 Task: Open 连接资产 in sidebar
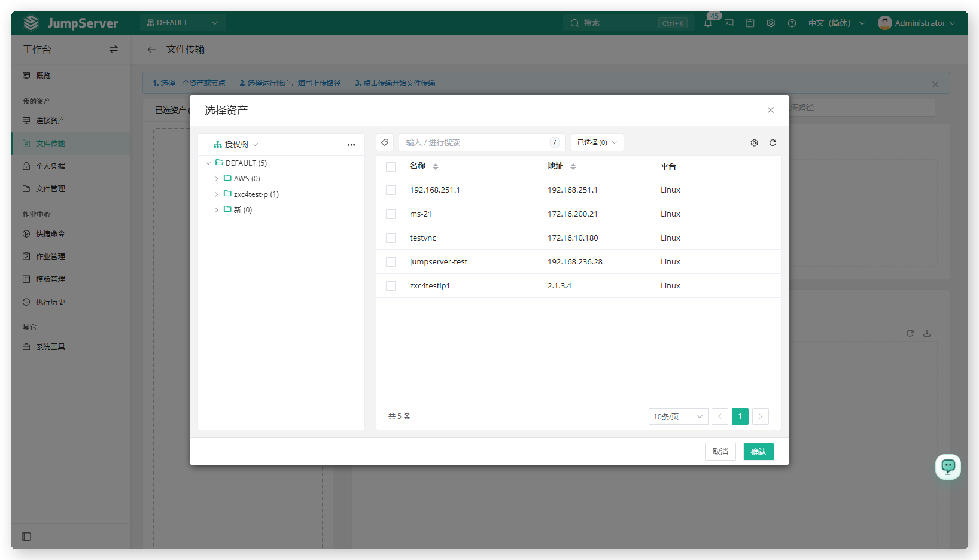click(50, 121)
